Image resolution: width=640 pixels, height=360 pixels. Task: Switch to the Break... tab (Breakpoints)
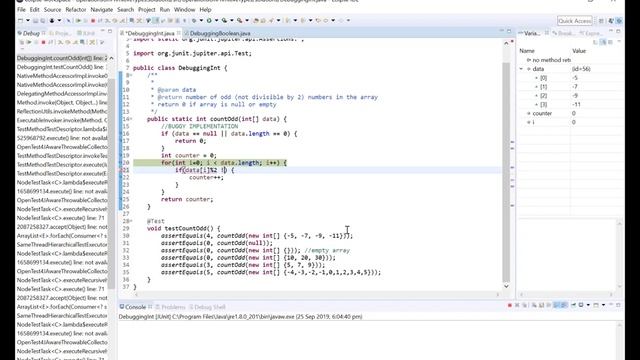pos(564,33)
